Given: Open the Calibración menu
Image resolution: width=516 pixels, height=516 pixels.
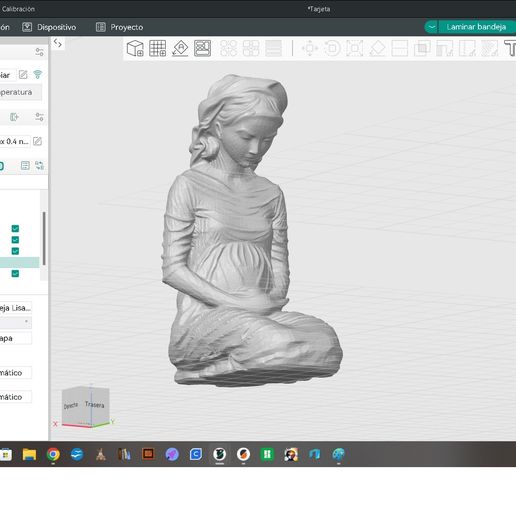Looking at the screenshot, I should click(18, 9).
